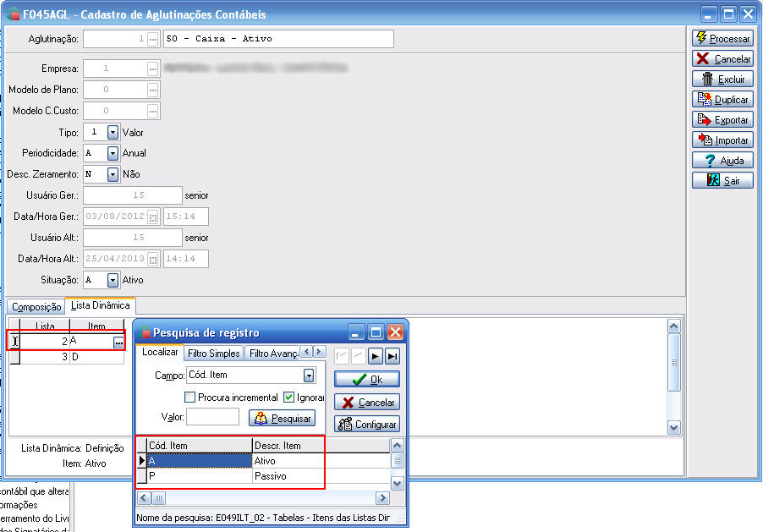This screenshot has width=763, height=532.
Task: Click the Pesquisar button
Action: tap(283, 418)
